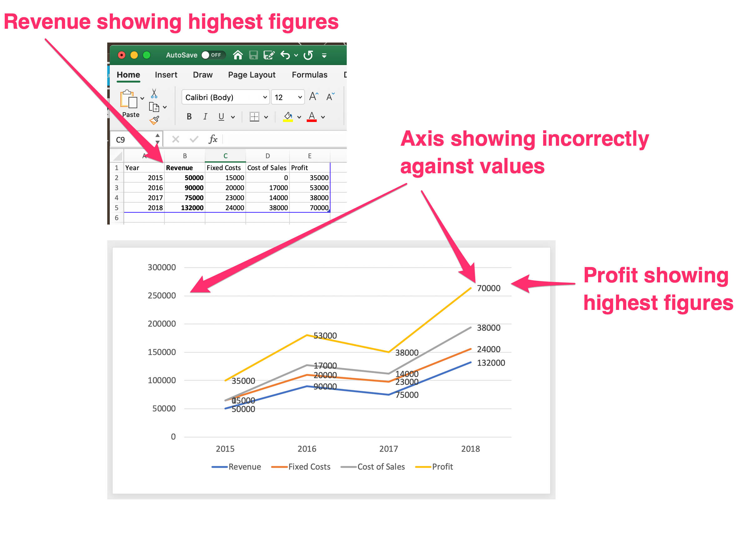Switch to the Insert tab
The height and width of the screenshot is (536, 756).
pos(166,75)
